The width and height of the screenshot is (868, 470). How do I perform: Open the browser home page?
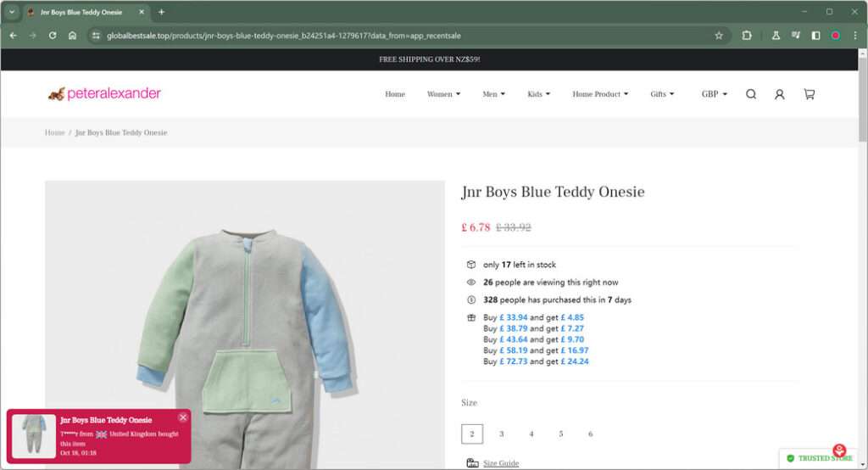pyautogui.click(x=72, y=36)
